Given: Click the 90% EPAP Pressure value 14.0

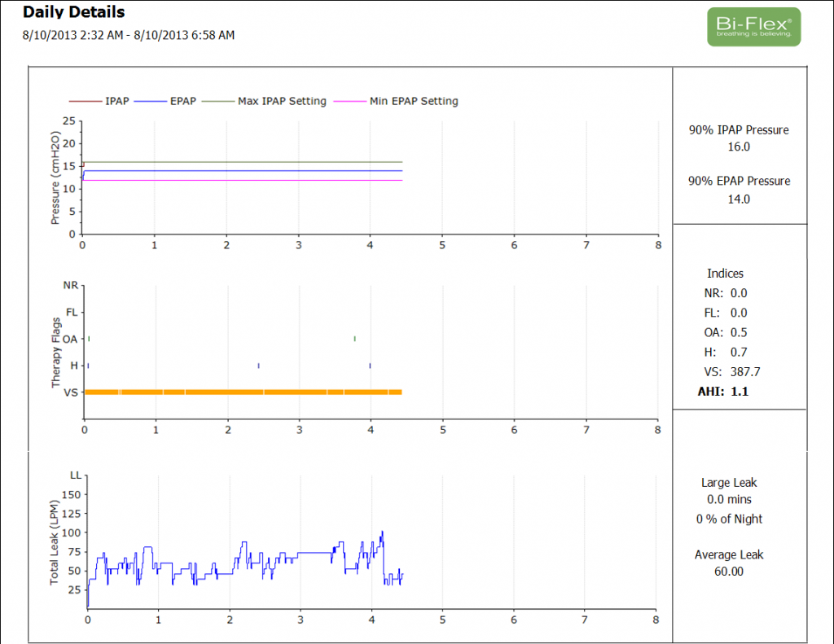Looking at the screenshot, I should pyautogui.click(x=738, y=199).
